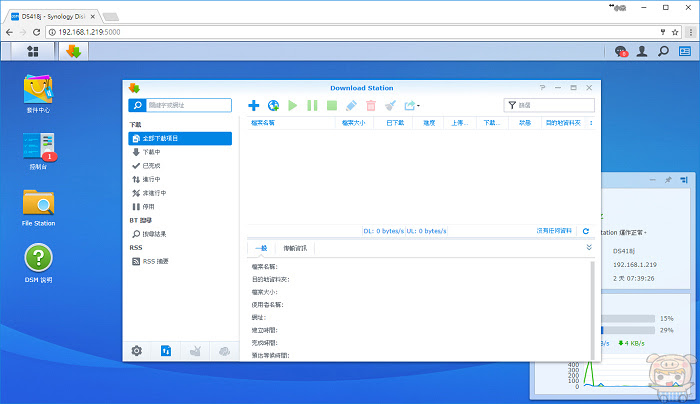Switch to the 一般 details tab
This screenshot has height=404, width=700.
coord(261,248)
